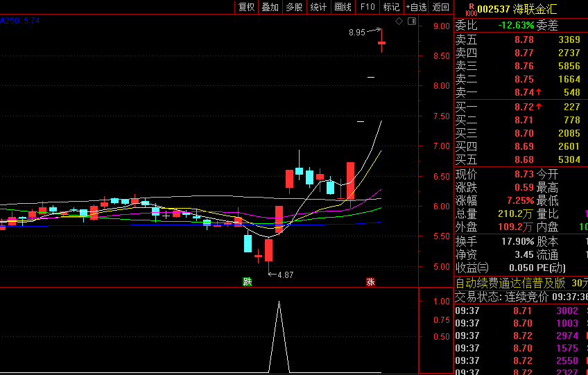Image resolution: width=588 pixels, height=375 pixels.
Task: Open the 标记 mark tool
Action: click(x=392, y=7)
